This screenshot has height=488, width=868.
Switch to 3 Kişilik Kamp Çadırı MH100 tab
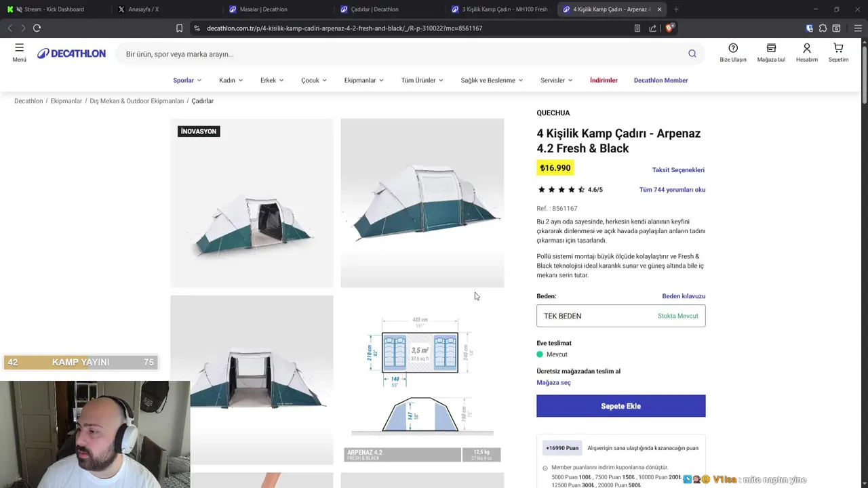tap(500, 9)
